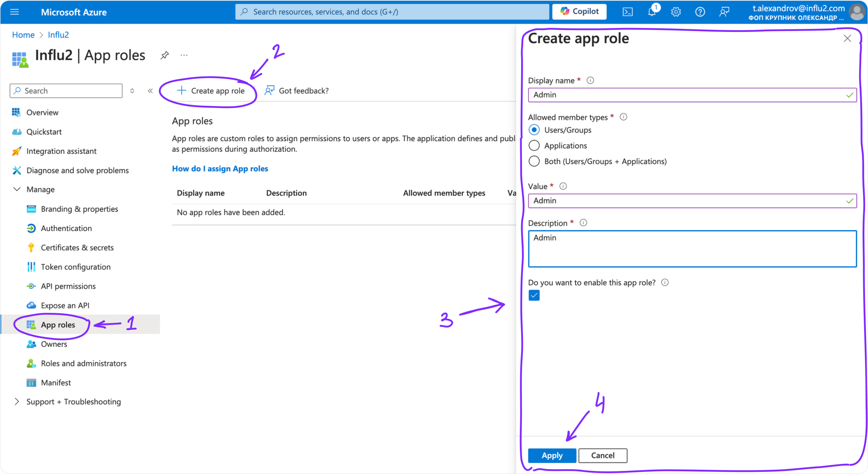Click the Description info icon
The height and width of the screenshot is (474, 868).
583,223
